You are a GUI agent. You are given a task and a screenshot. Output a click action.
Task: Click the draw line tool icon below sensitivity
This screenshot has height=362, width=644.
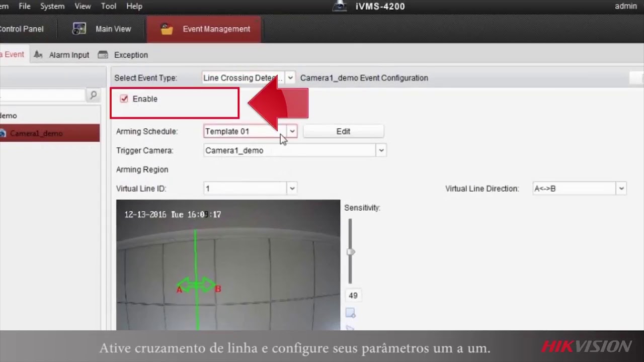coord(350,313)
